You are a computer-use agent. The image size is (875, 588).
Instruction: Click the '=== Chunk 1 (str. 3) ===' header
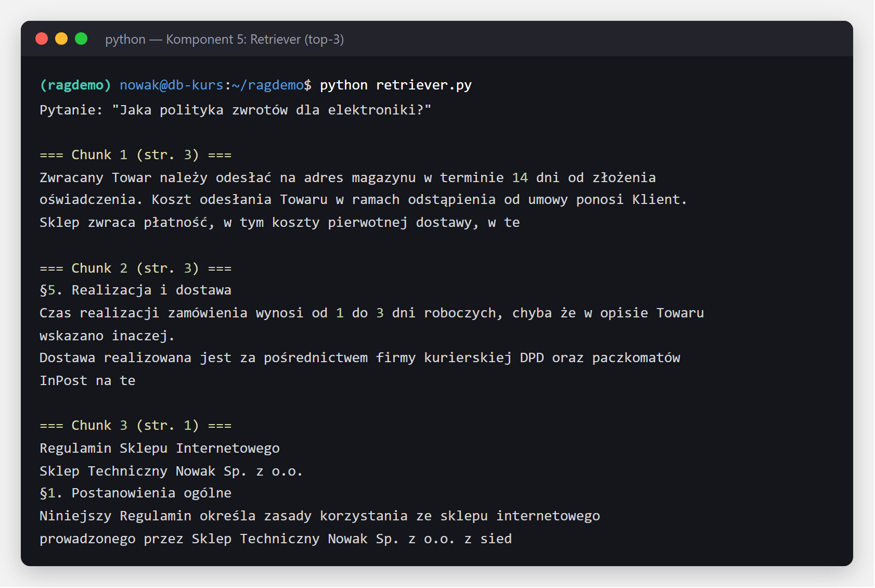[136, 155]
